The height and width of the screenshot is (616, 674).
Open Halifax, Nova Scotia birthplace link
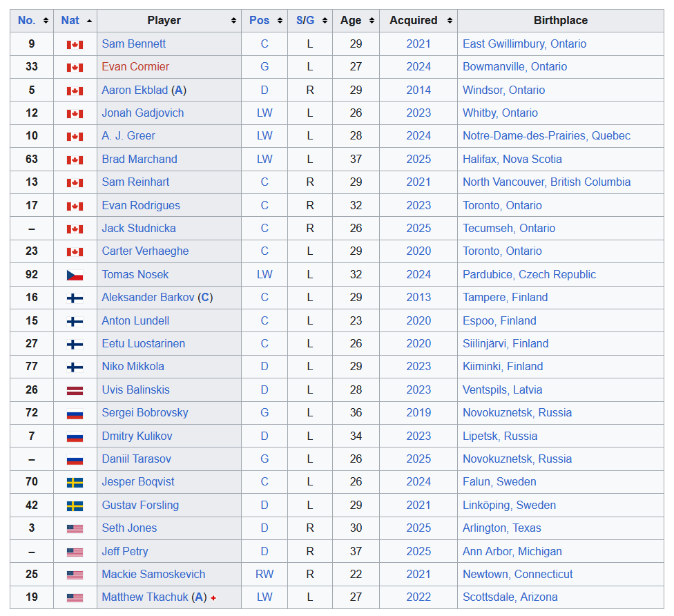[512, 159]
